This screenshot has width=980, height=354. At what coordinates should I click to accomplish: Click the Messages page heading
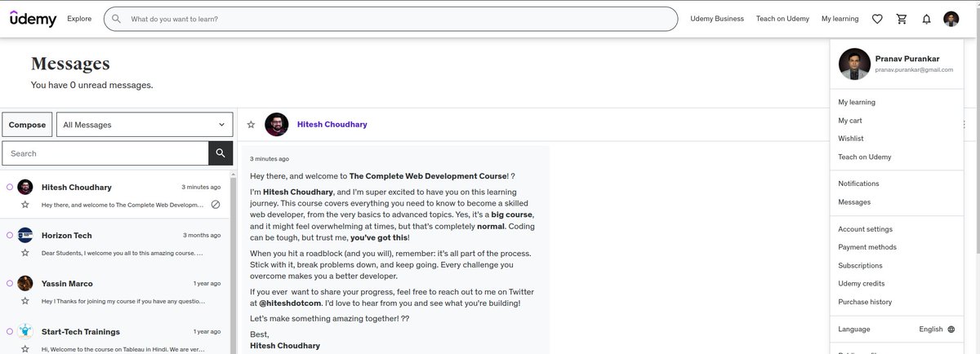[70, 64]
